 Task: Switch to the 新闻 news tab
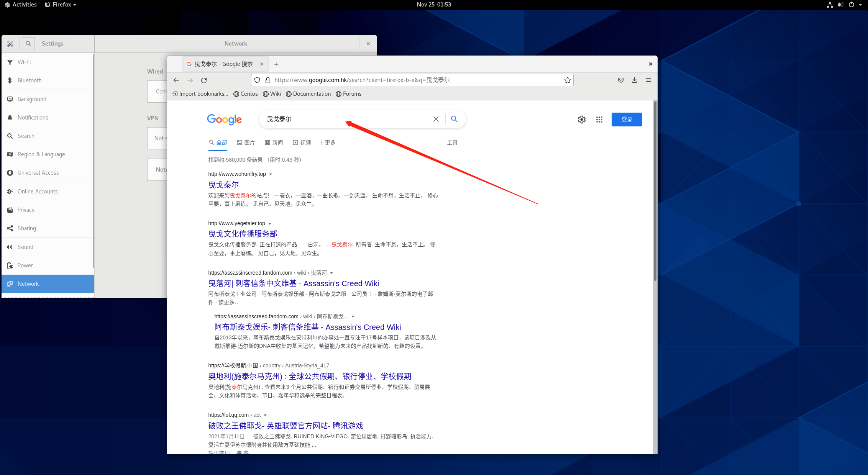point(274,142)
